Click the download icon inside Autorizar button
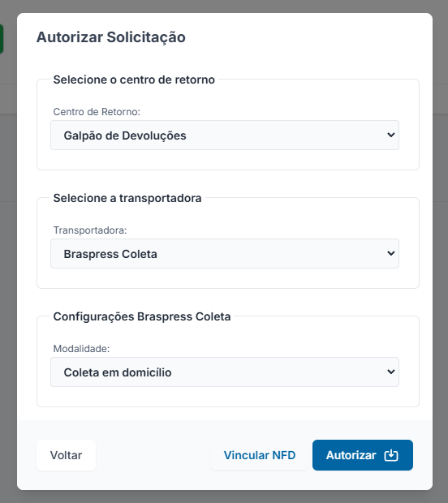 [391, 455]
